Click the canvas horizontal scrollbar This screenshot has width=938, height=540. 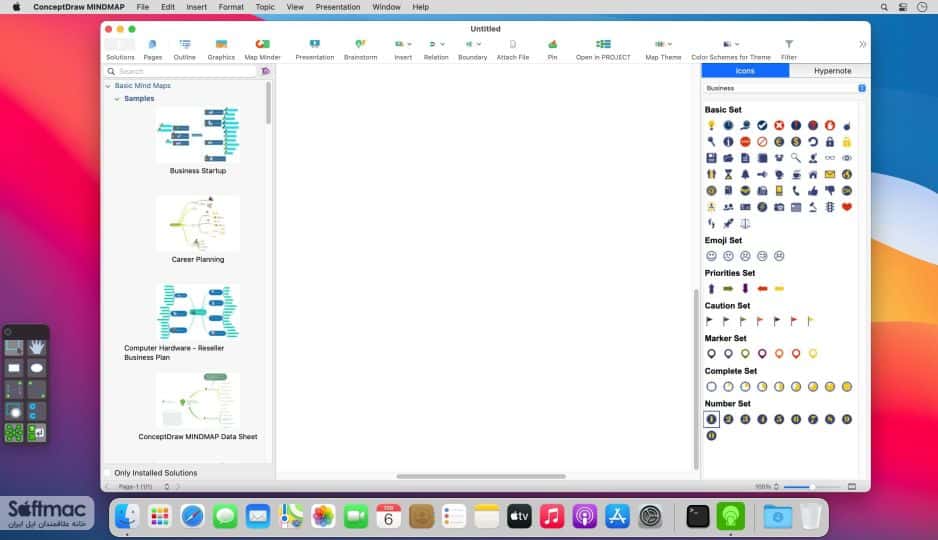coord(481,477)
